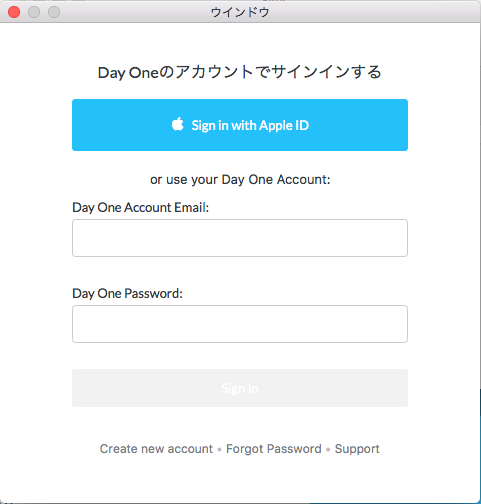The image size is (481, 504).
Task: Click the 'Day One Password:' label
Action: coord(127,294)
